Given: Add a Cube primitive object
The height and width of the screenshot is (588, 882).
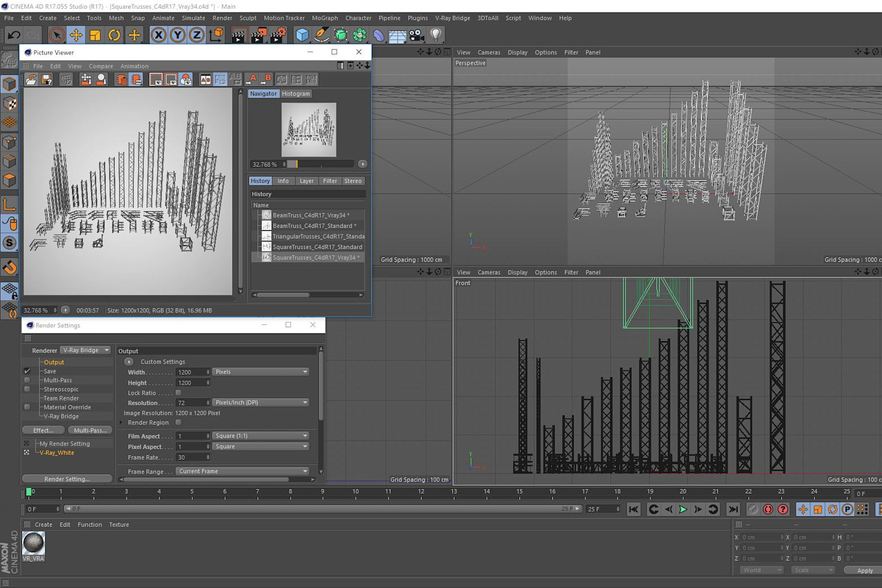Looking at the screenshot, I should pos(302,35).
